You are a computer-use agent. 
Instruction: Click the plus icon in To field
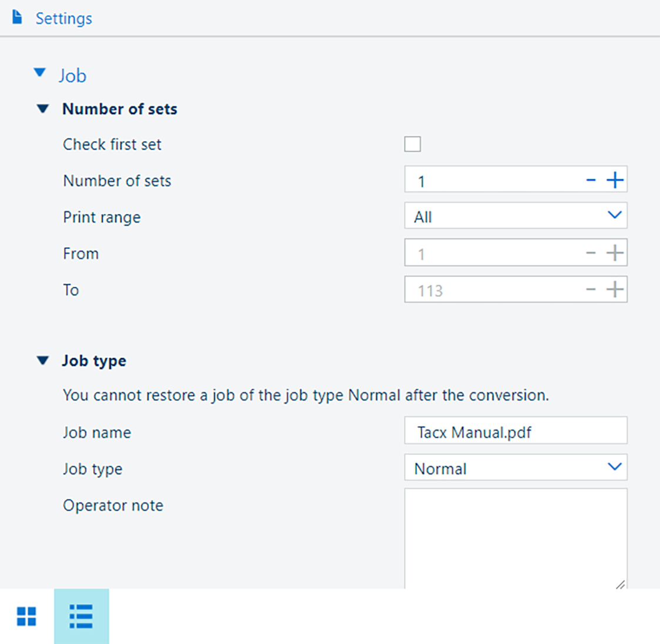615,290
